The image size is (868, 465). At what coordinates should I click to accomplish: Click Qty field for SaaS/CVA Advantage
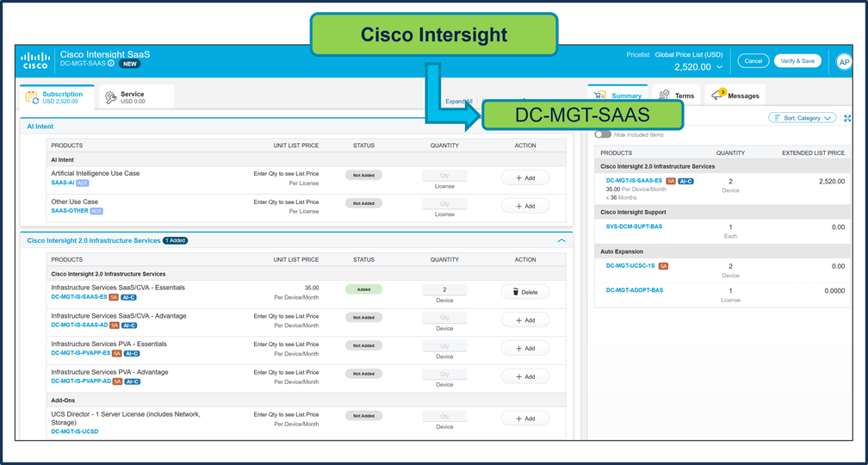pyautogui.click(x=444, y=318)
